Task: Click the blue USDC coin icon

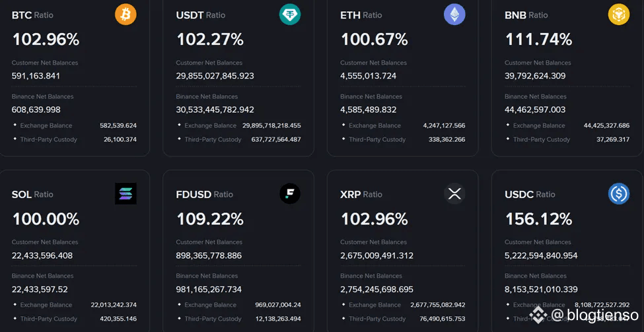Action: 619,193
